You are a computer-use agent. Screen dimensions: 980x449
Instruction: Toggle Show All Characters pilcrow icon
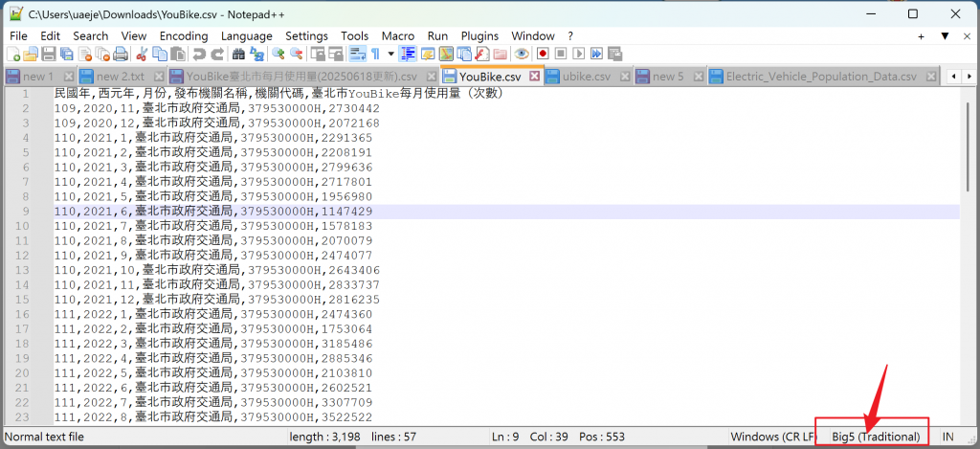click(375, 54)
